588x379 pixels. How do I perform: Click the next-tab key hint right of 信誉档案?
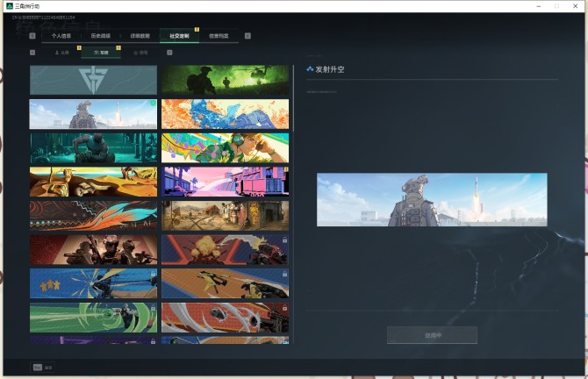coord(247,36)
